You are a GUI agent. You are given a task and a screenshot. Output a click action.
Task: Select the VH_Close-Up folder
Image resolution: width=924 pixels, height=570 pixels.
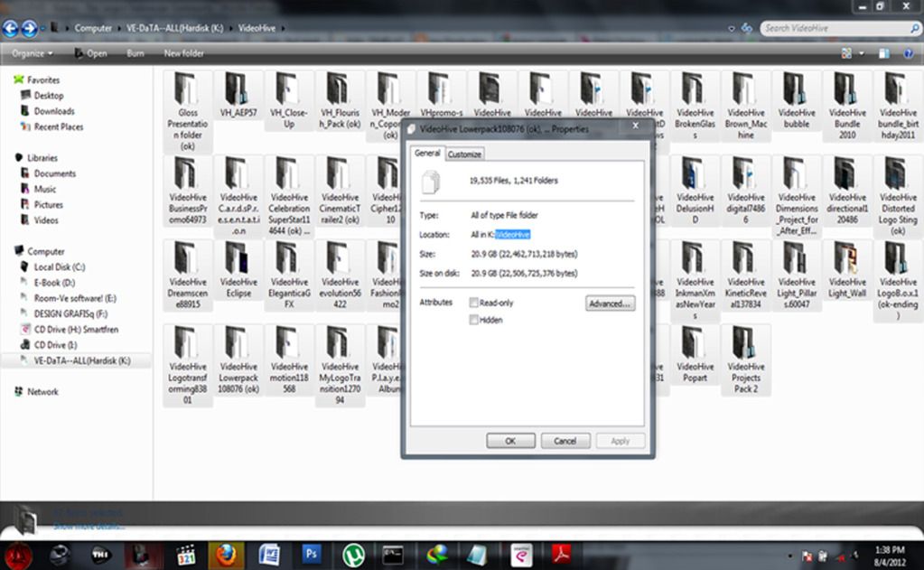tap(289, 100)
